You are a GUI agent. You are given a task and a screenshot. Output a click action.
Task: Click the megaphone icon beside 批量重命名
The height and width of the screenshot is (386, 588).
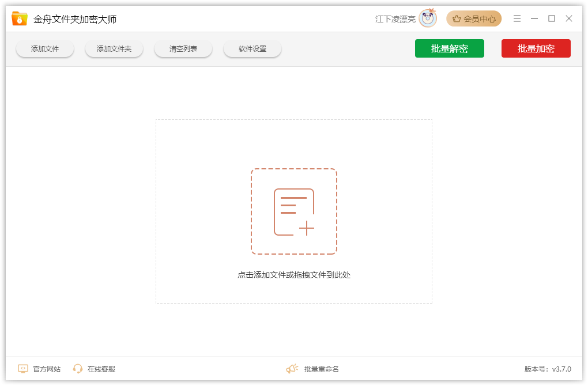click(x=292, y=369)
